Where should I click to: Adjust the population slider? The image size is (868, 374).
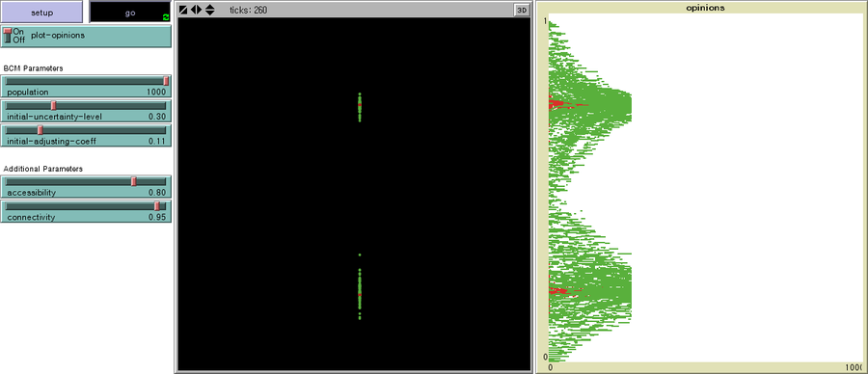pos(86,87)
